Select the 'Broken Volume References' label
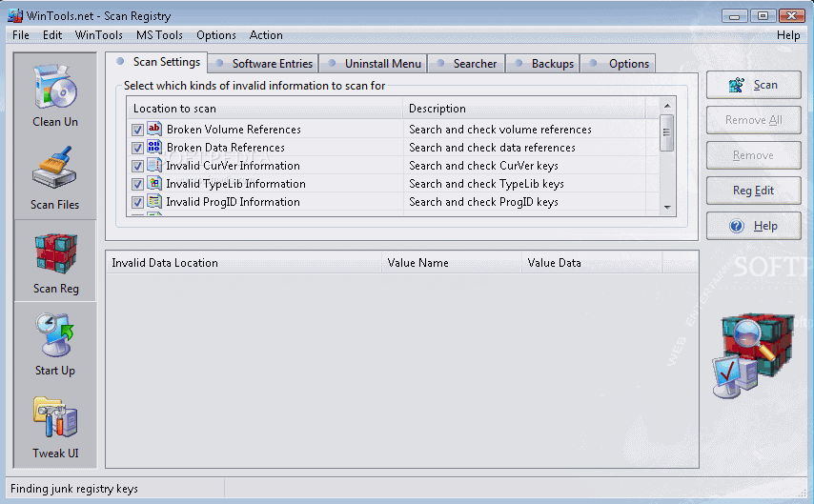Screen dimensions: 814x504 click(x=234, y=130)
